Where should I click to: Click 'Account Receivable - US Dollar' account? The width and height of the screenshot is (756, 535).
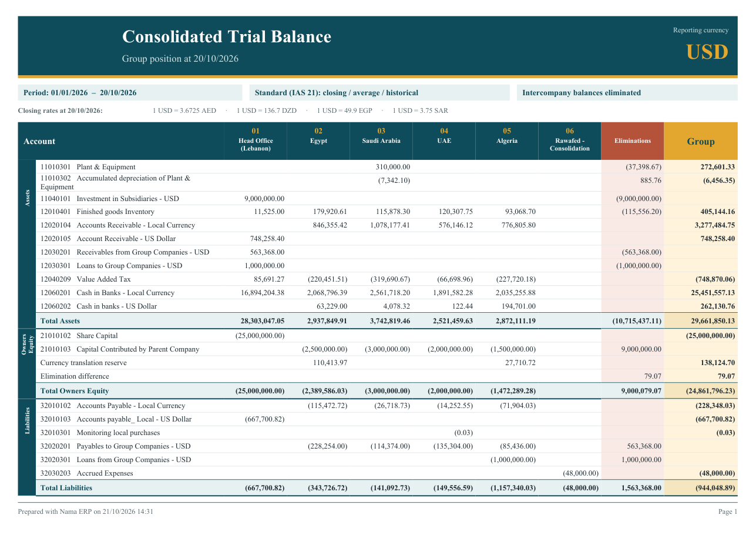pos(108,239)
